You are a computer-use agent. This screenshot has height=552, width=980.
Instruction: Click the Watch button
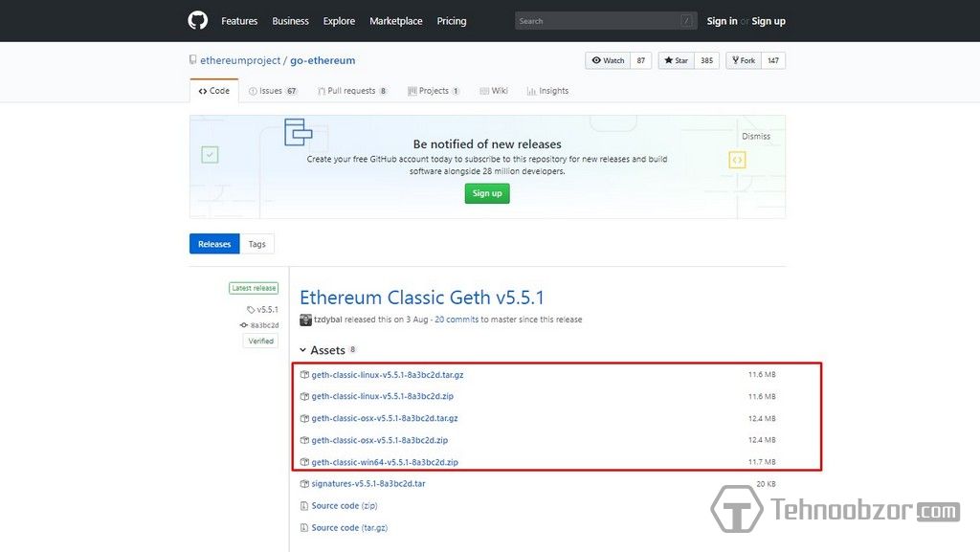coord(608,60)
